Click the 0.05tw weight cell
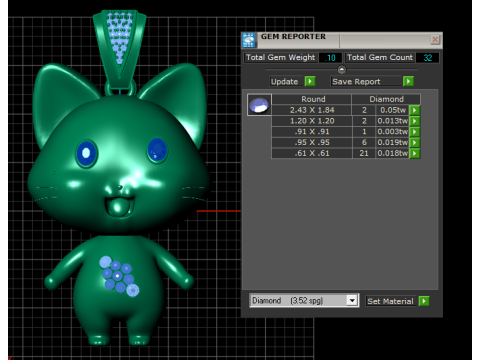 pos(393,110)
